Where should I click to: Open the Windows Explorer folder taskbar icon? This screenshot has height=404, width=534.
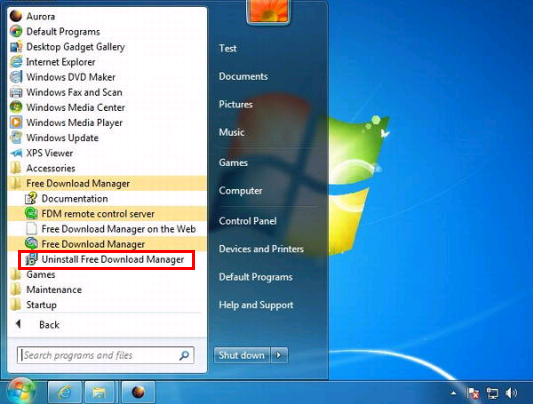[x=101, y=392]
